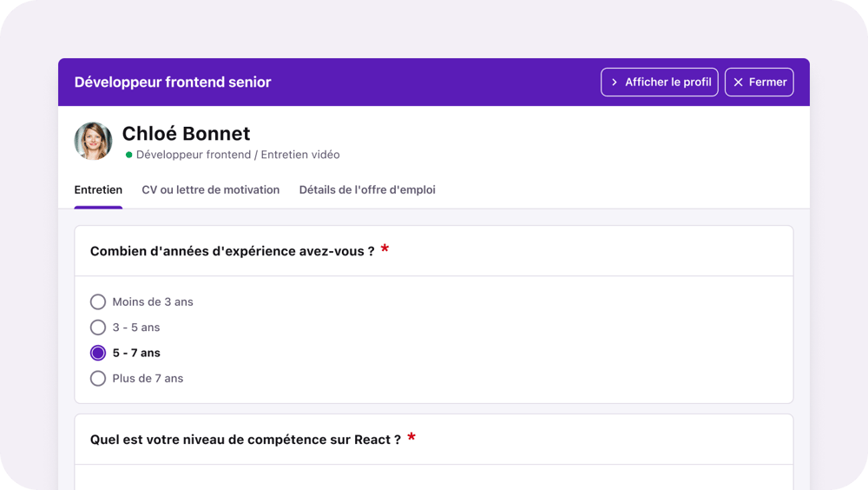This screenshot has width=868, height=490.
Task: Go to the "Détails de l'offre d'emploi" tab
Action: click(367, 189)
